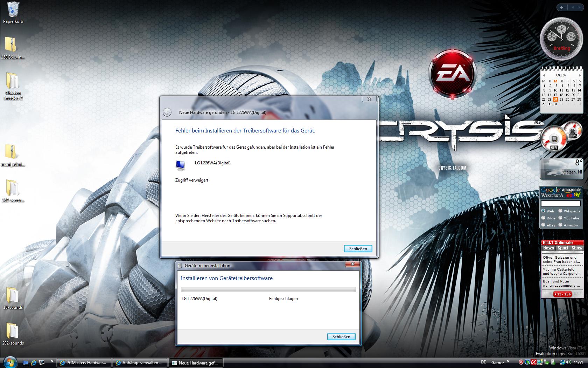Click the red security shield tray icon

pos(521,362)
